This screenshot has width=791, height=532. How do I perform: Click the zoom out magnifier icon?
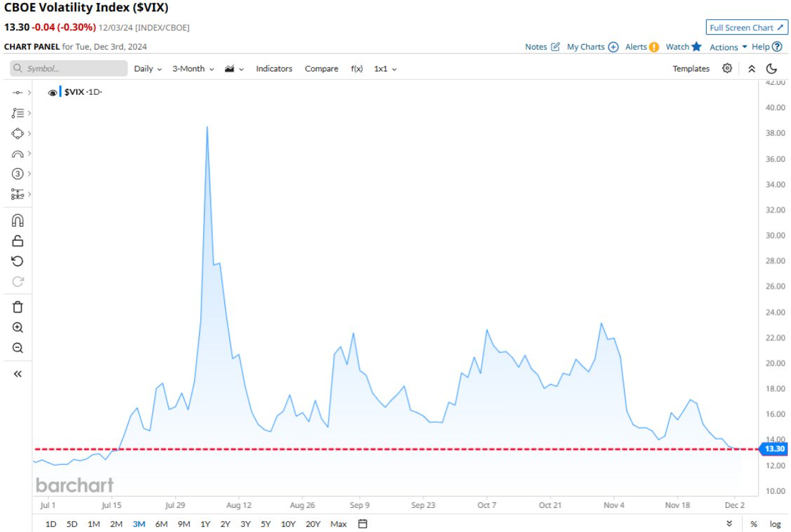point(17,348)
